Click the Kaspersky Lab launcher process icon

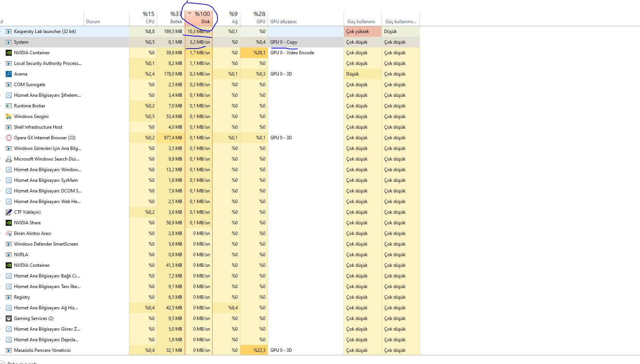(9, 32)
